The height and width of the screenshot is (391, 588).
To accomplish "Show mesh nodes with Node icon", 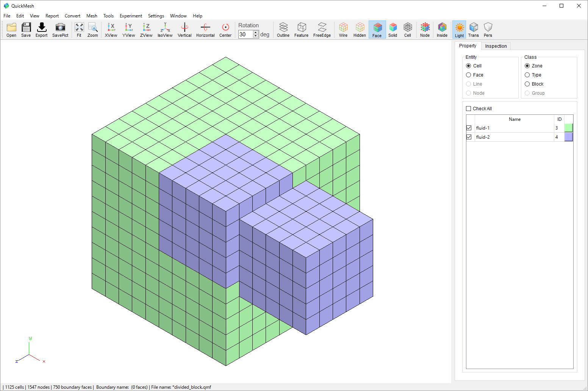I will pyautogui.click(x=425, y=30).
